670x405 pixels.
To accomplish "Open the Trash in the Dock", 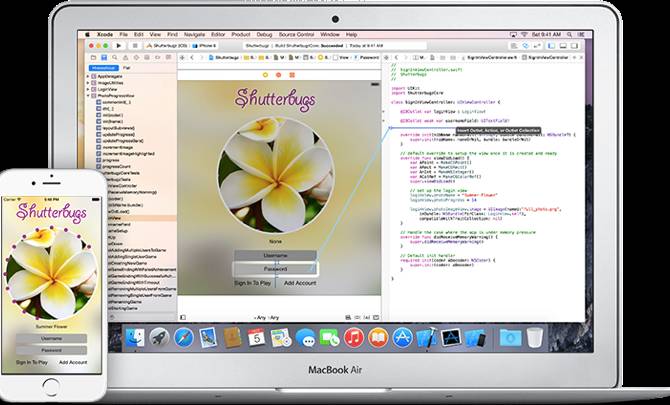I will point(535,338).
